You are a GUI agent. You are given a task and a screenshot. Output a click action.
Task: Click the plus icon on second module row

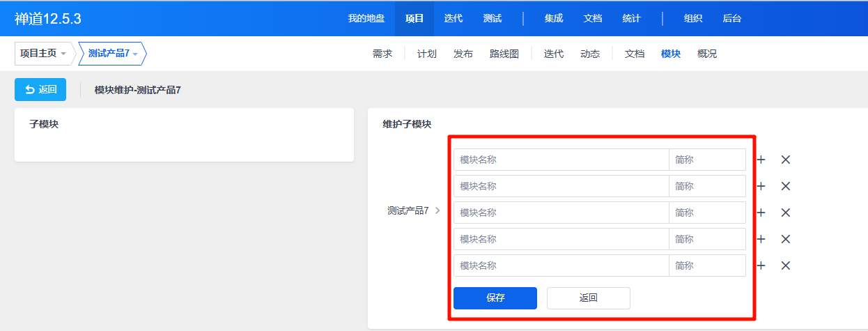coord(761,186)
